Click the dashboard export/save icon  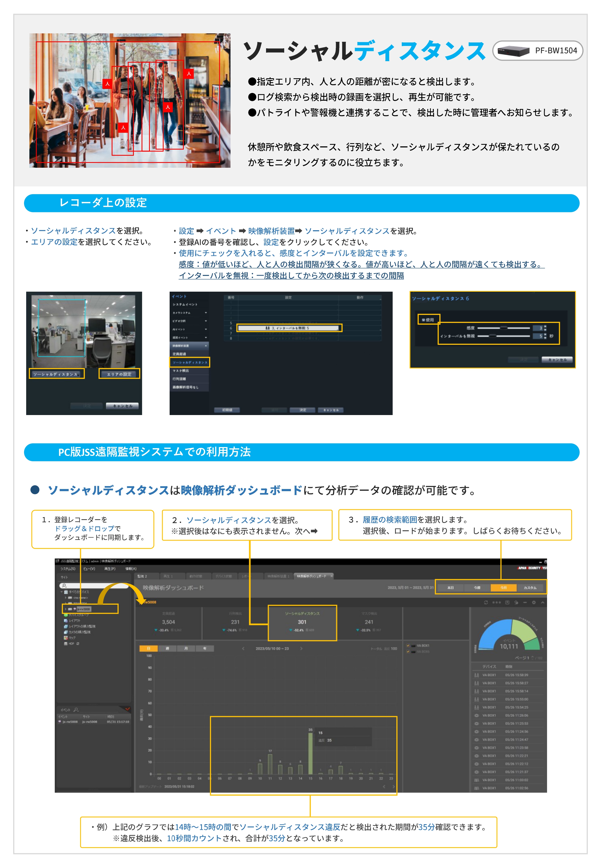(507, 603)
